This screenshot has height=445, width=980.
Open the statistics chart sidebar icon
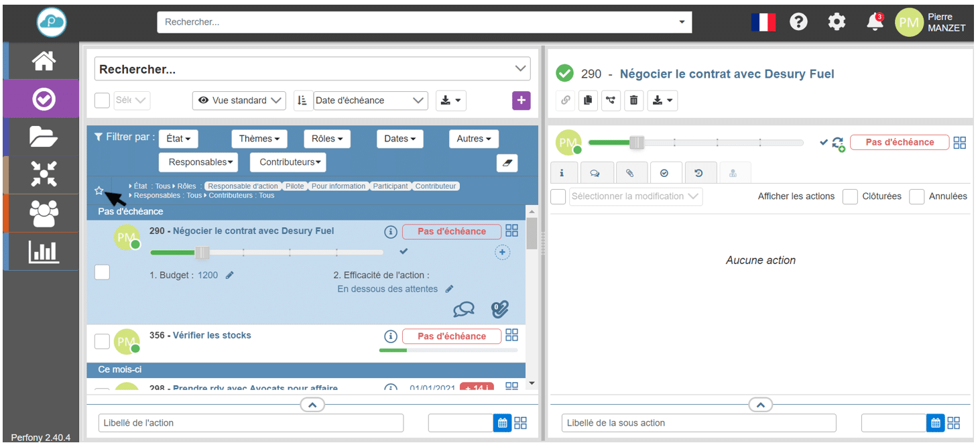pos(44,252)
